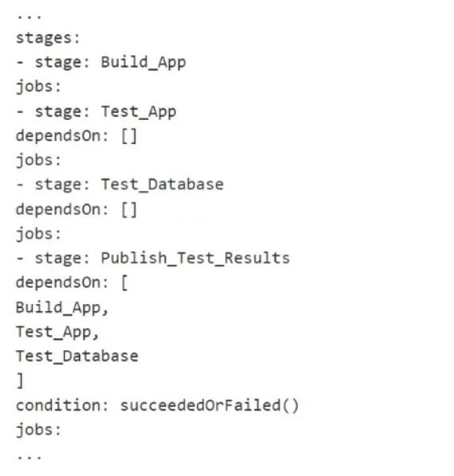This screenshot has width=454, height=476.
Task: Click 'dependsOn:' keyword under Test_App stage
Action: pyautogui.click(x=62, y=136)
